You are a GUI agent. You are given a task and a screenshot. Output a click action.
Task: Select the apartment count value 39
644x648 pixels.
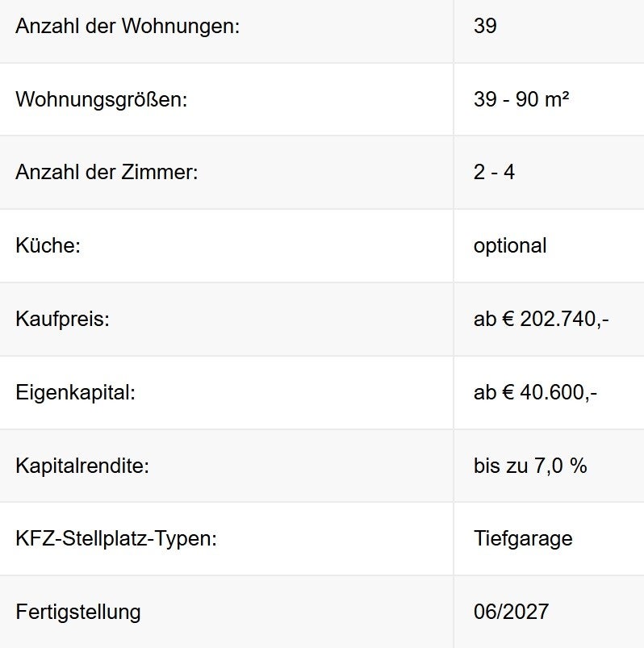click(485, 26)
